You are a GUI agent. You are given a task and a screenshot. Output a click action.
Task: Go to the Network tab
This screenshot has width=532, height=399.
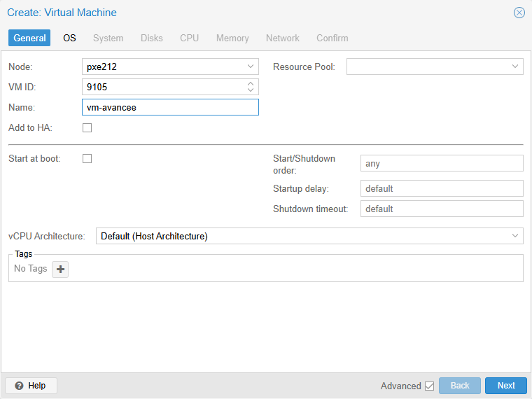[x=283, y=38]
